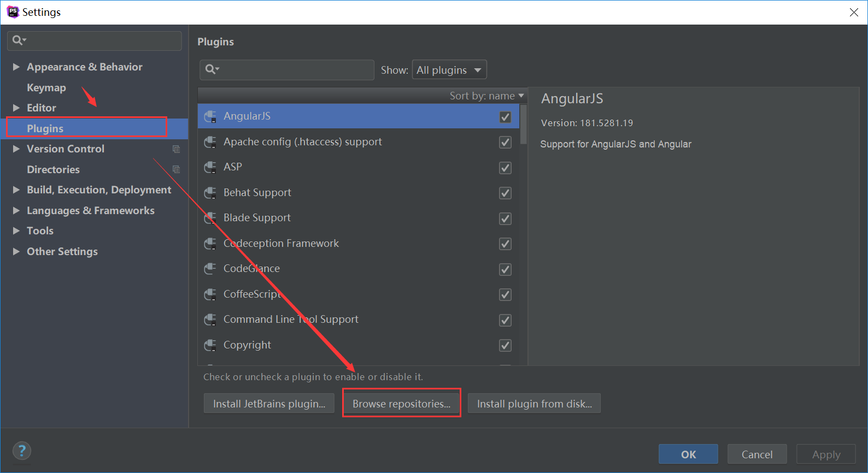Click the Copyright plugin icon
Image resolution: width=868 pixels, height=473 pixels.
(210, 345)
